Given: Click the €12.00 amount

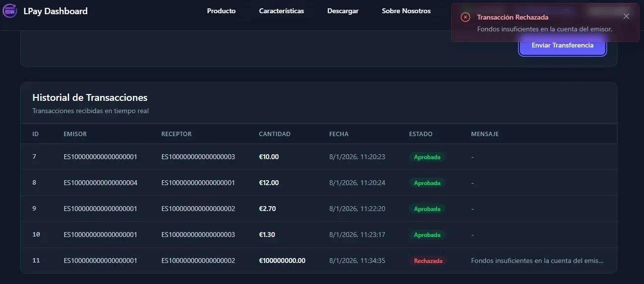Looking at the screenshot, I should coord(269,183).
